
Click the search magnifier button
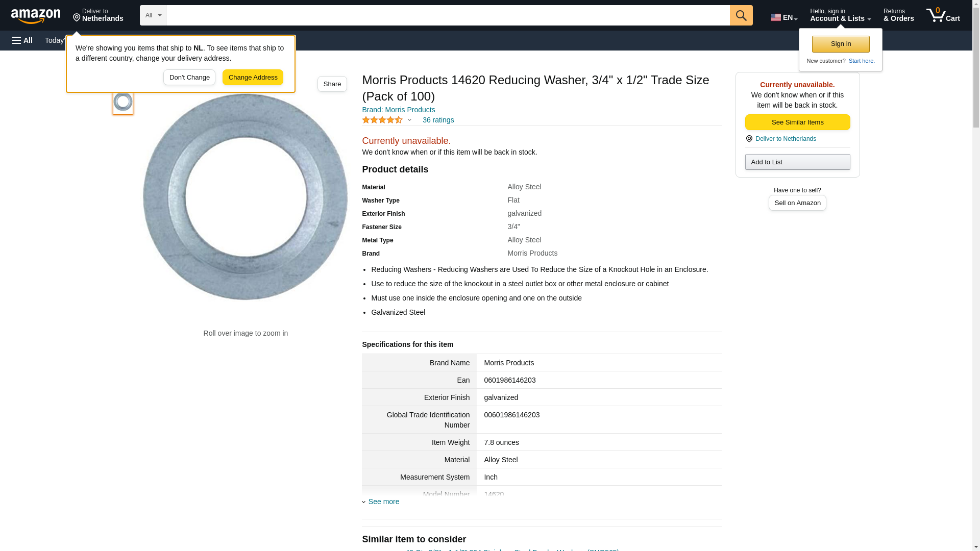click(x=741, y=15)
